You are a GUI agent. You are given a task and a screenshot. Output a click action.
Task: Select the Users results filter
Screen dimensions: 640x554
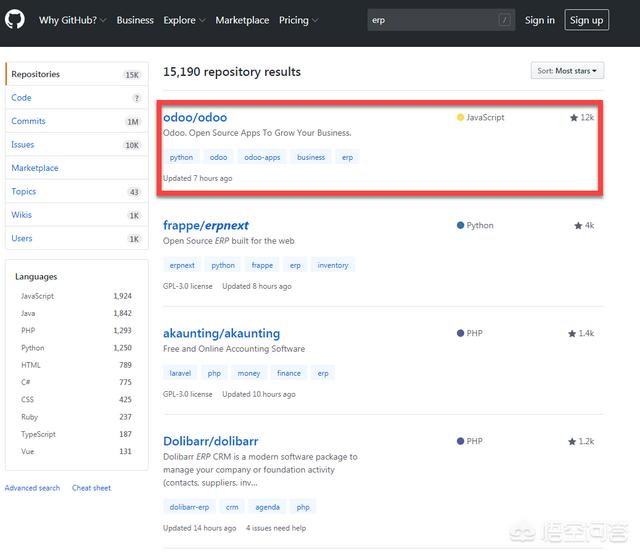(x=76, y=238)
